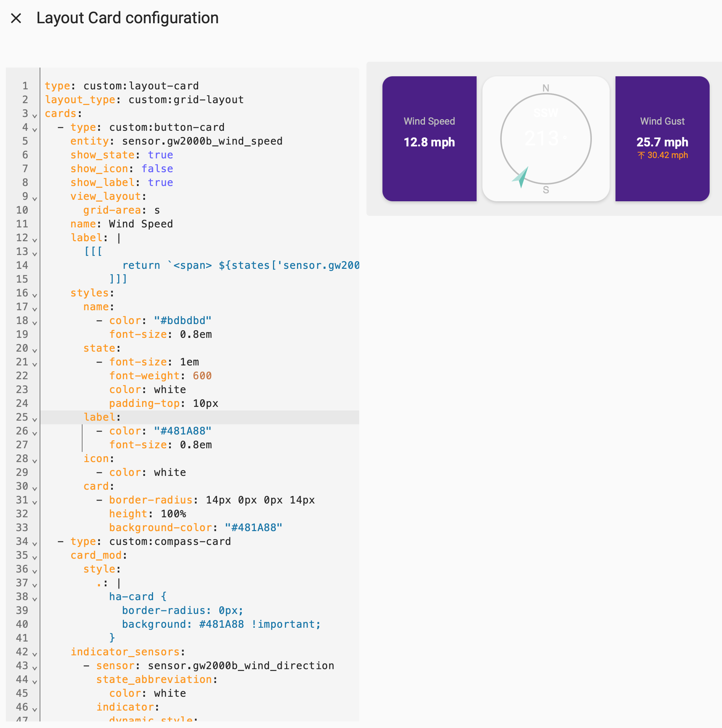
Task: Close the Layout Card configuration dialog
Action: [16, 18]
